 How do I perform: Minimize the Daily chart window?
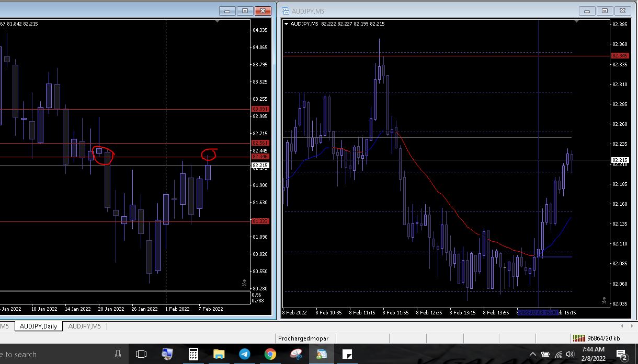point(227,10)
